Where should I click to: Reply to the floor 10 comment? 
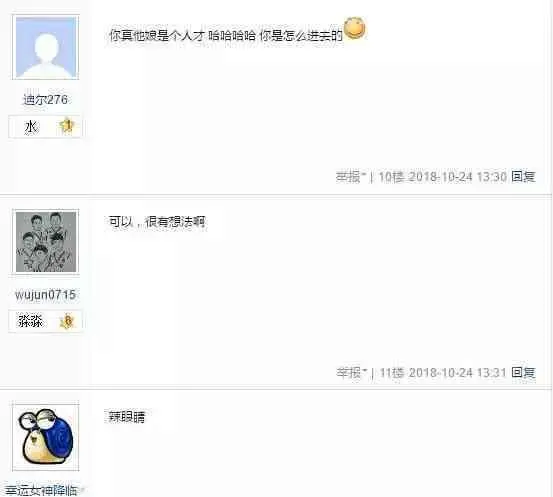coord(523,176)
